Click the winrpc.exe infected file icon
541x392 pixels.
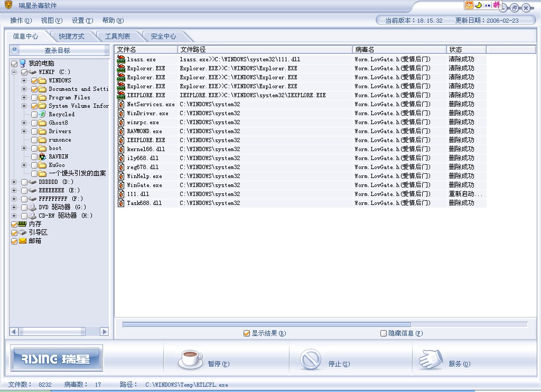click(x=121, y=122)
